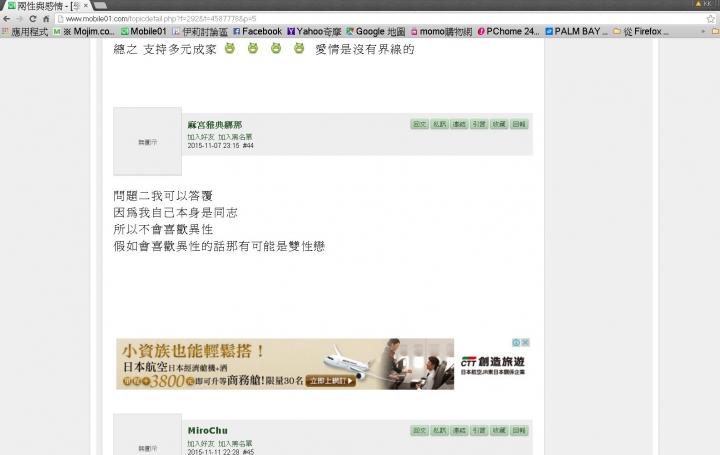Open the browser home icon
Viewport: 720px width, 455px height.
coord(46,19)
